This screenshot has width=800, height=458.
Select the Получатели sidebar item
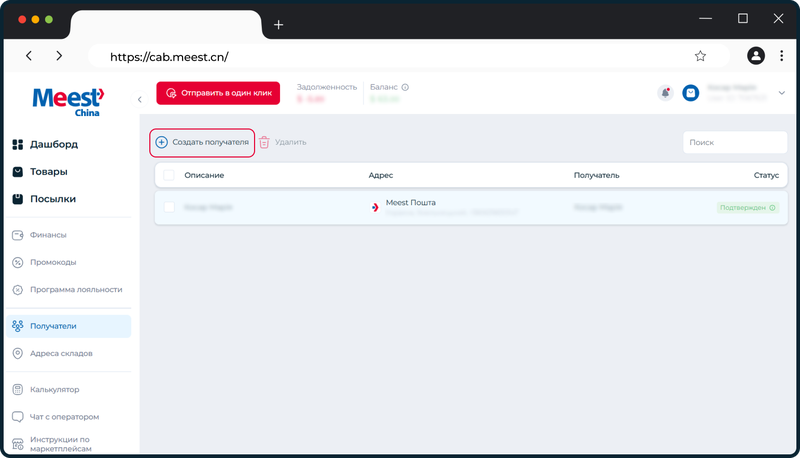(68, 326)
